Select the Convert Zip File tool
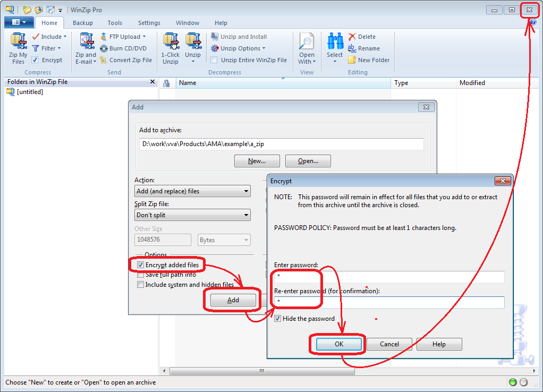This screenshot has width=543, height=392. coord(104,60)
